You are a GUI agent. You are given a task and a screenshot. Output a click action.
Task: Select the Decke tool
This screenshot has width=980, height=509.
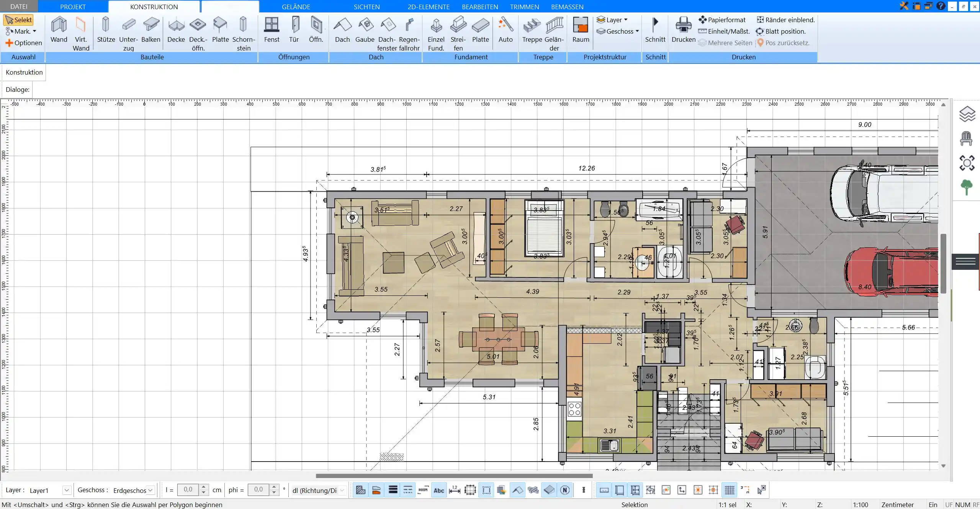176,30
